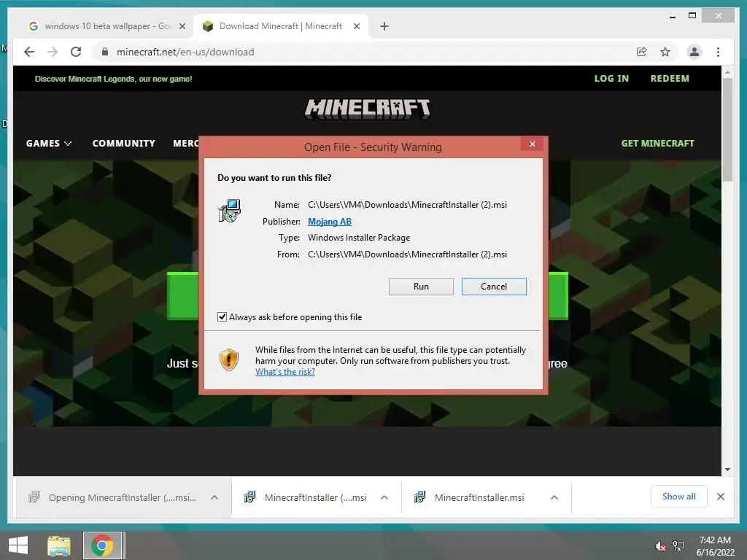Click LOG IN on Minecraft site
This screenshot has width=747, height=560.
click(x=611, y=79)
